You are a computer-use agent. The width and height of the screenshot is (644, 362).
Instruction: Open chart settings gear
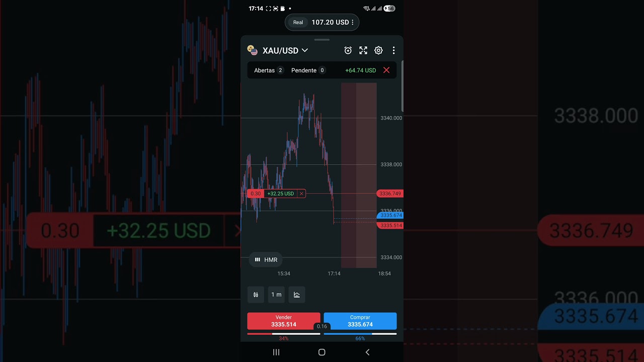[x=378, y=50]
